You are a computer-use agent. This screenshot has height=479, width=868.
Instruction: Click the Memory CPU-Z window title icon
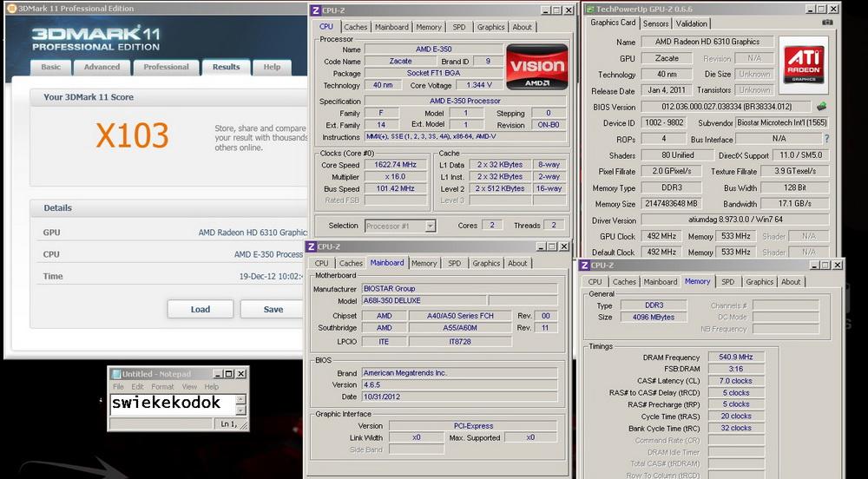coord(584,266)
